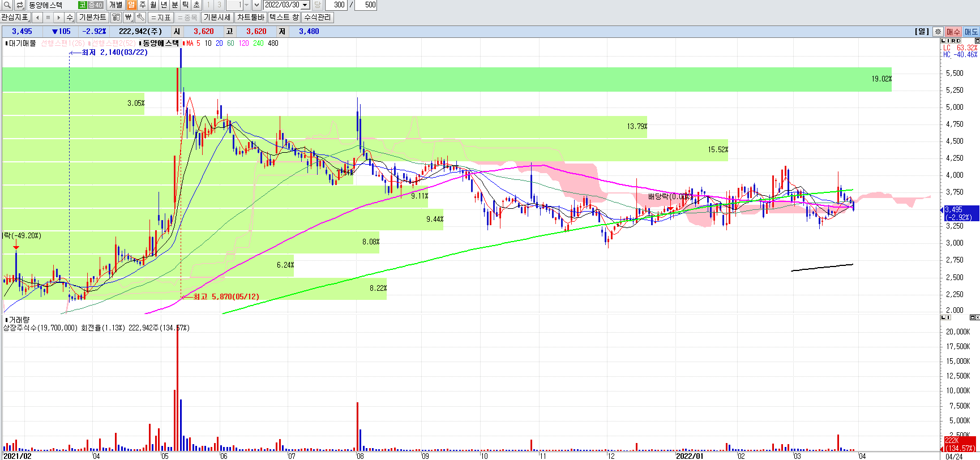Click the volume 222,942(주)
This screenshot has width=980, height=460.
click(140, 32)
